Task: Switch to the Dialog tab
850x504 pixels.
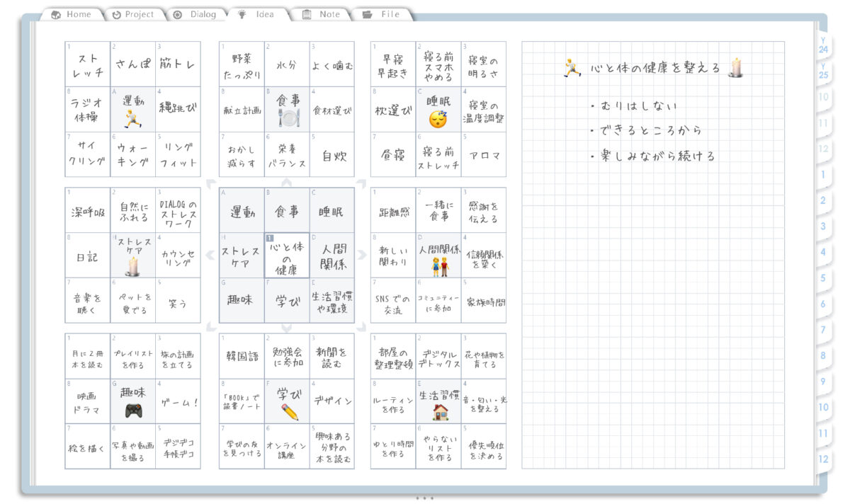Action: 195,14
